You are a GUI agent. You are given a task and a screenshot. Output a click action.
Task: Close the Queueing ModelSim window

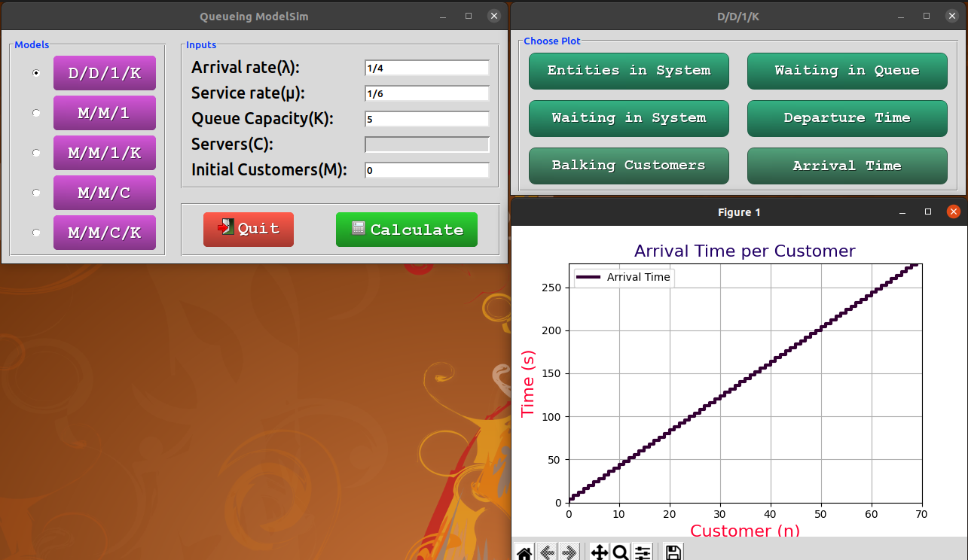click(x=493, y=16)
